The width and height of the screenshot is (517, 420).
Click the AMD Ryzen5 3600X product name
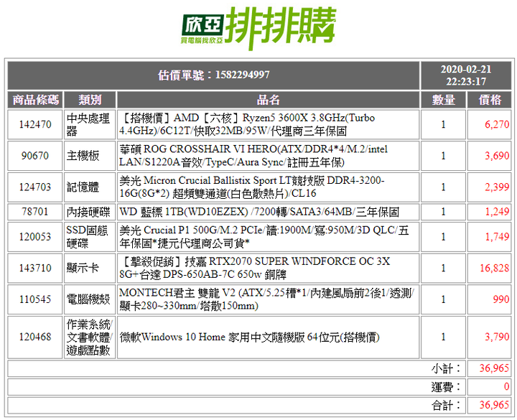pos(247,125)
